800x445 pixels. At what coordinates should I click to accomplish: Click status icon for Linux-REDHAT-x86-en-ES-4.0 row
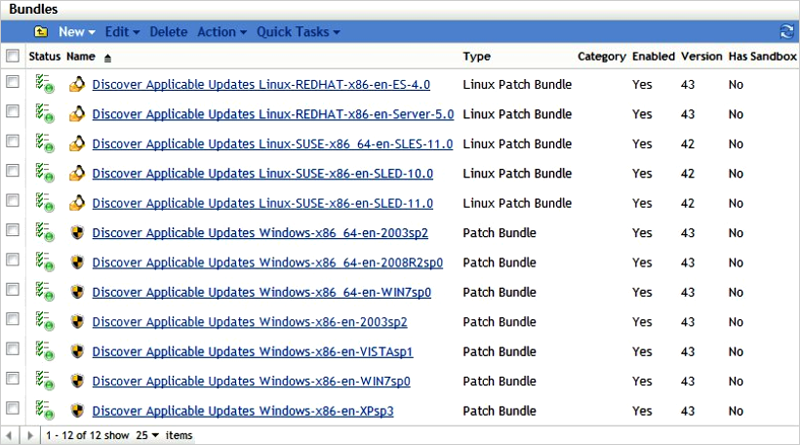click(x=44, y=84)
